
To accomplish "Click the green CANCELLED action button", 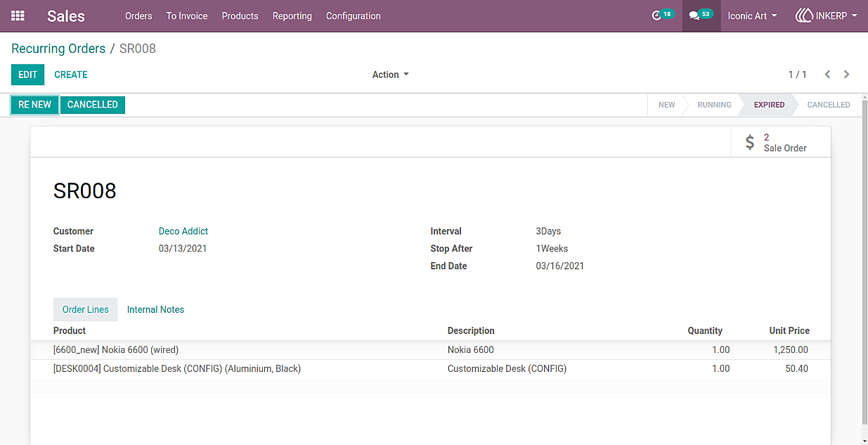I will click(93, 105).
